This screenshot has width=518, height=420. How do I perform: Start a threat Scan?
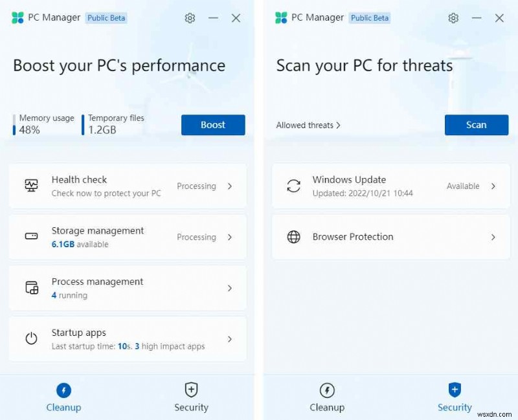click(x=477, y=125)
